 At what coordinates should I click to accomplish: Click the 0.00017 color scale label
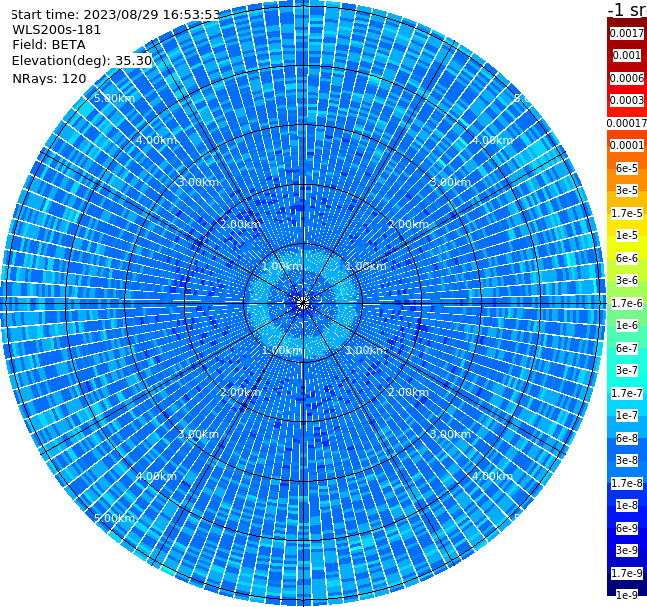point(627,123)
